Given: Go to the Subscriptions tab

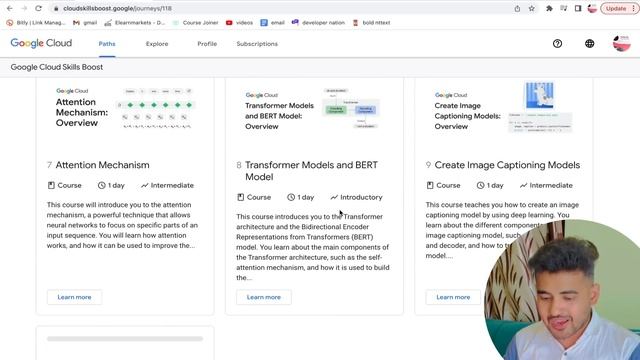Looking at the screenshot, I should 257,44.
